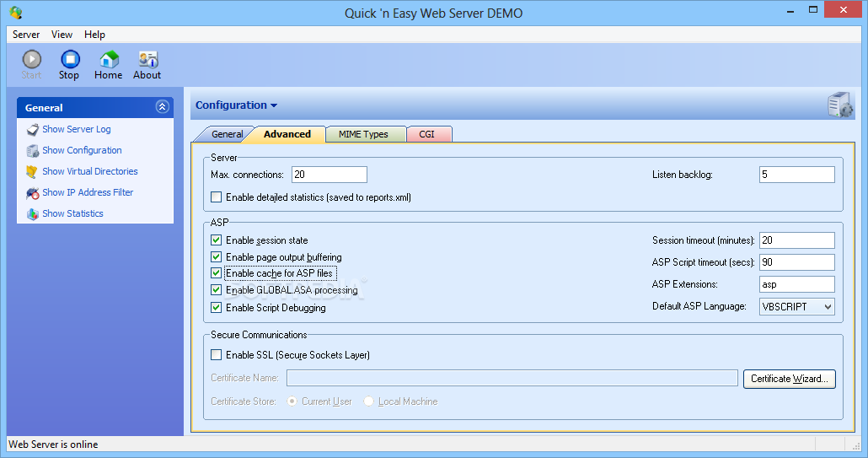Open the View menu
Image resolution: width=868 pixels, height=458 pixels.
62,35
